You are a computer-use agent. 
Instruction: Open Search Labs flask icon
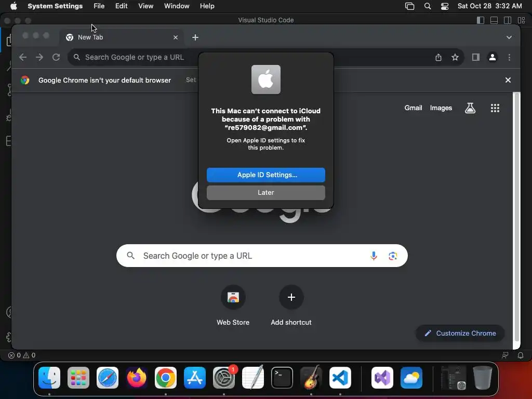470,108
